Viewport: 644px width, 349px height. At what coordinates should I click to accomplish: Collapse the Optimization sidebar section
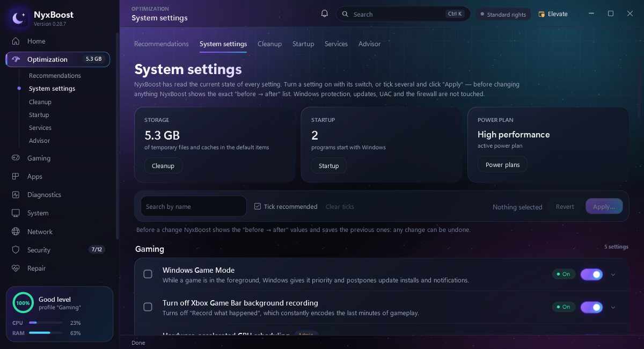click(57, 59)
